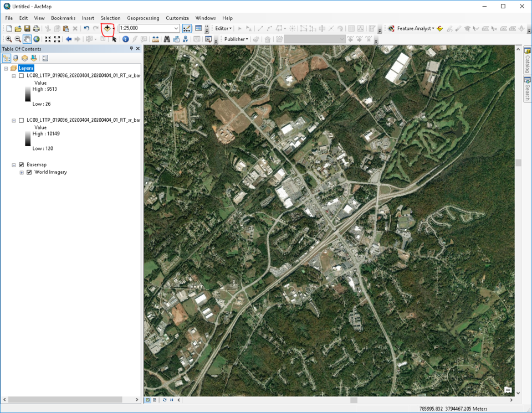Image resolution: width=532 pixels, height=413 pixels.
Task: Click the grayscale color ramp under Value
Action: (28, 94)
